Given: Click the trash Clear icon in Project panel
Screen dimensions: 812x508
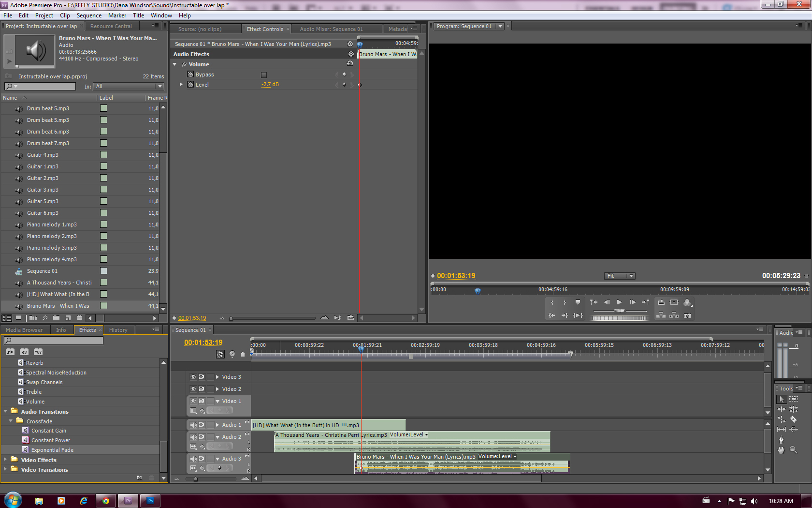Looking at the screenshot, I should pyautogui.click(x=79, y=318).
